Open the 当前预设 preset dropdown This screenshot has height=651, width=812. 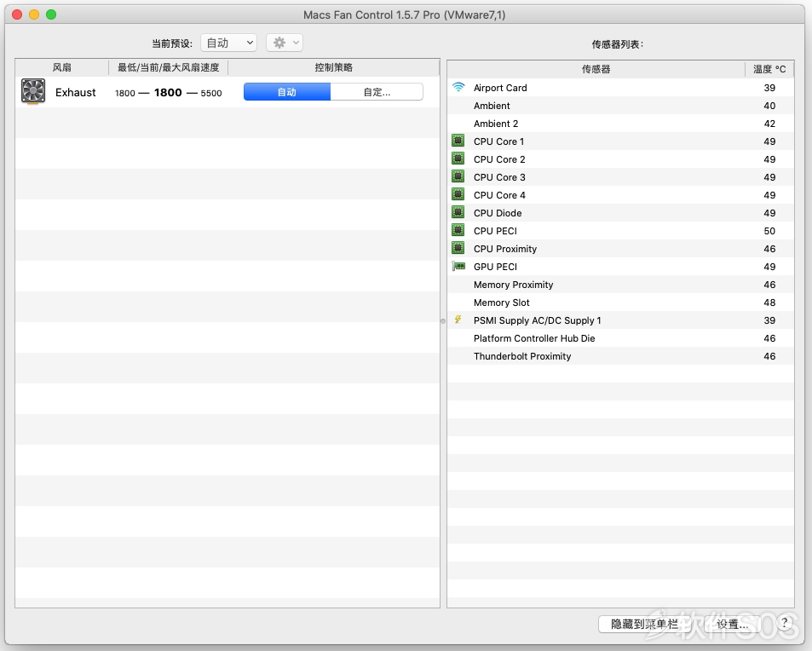(229, 43)
